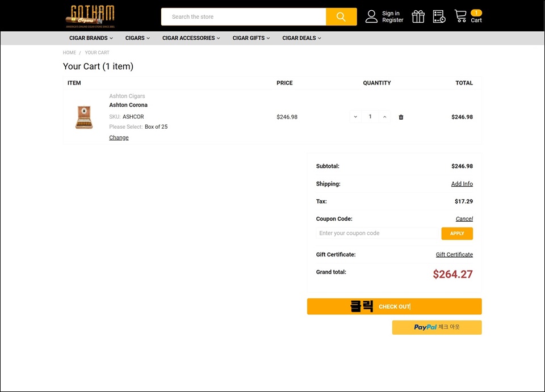545x392 pixels.
Task: Cancel the coupon code entry
Action: pos(464,219)
